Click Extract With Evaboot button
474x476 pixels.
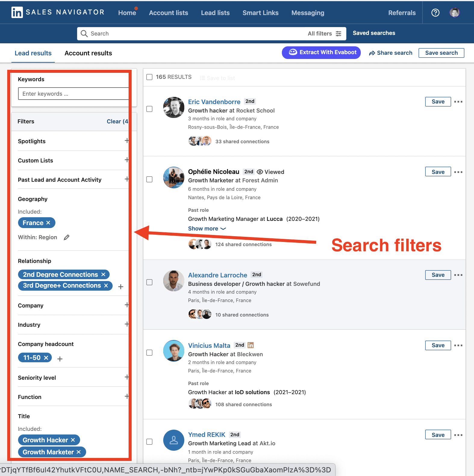click(321, 52)
